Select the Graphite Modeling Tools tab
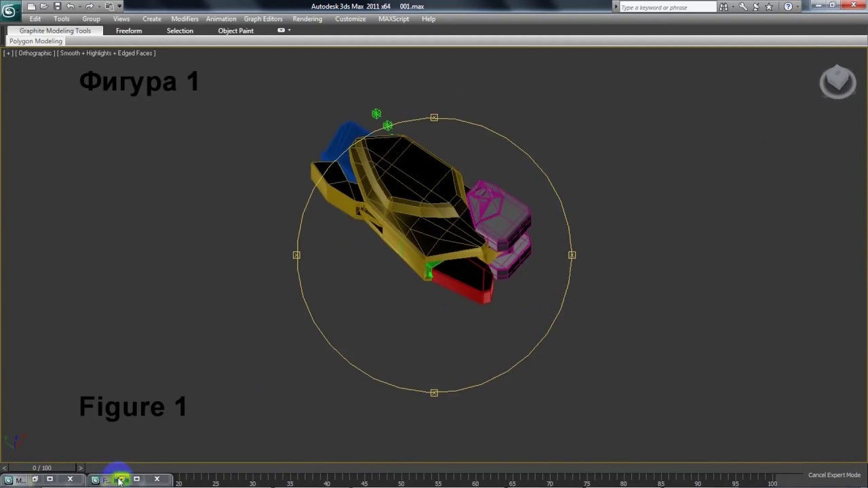The width and height of the screenshot is (868, 488). (55, 30)
